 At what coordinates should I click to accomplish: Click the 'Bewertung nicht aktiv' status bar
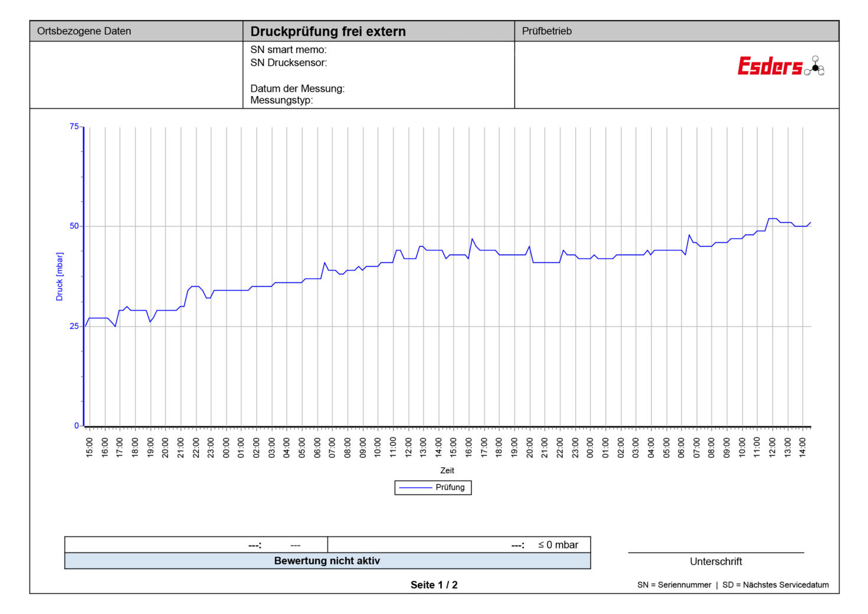pos(327,561)
